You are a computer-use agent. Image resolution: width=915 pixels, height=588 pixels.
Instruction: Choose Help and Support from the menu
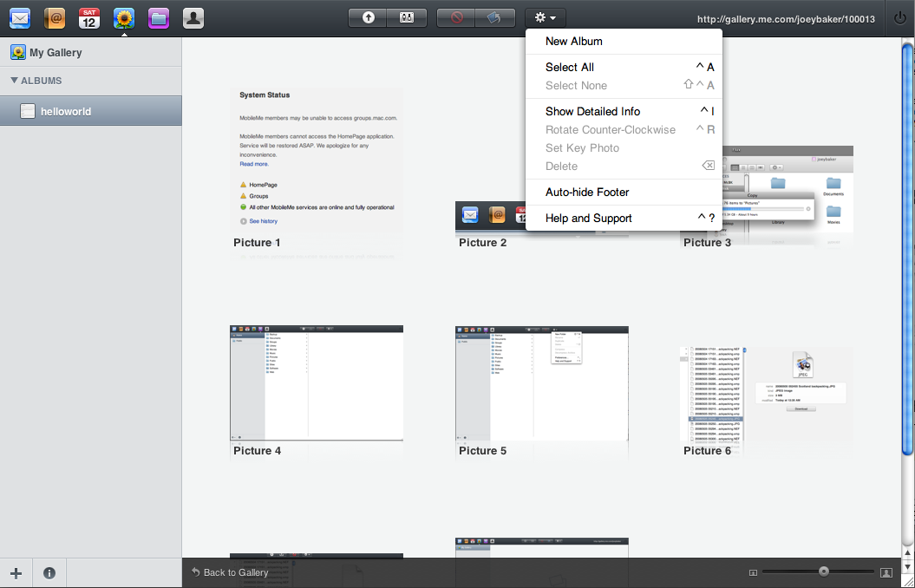tap(624, 219)
